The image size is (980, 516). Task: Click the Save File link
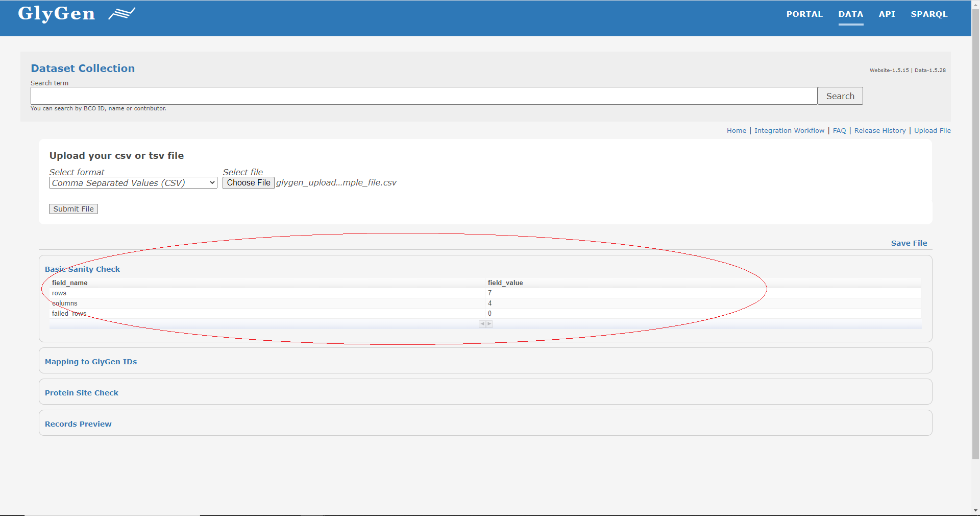(909, 243)
